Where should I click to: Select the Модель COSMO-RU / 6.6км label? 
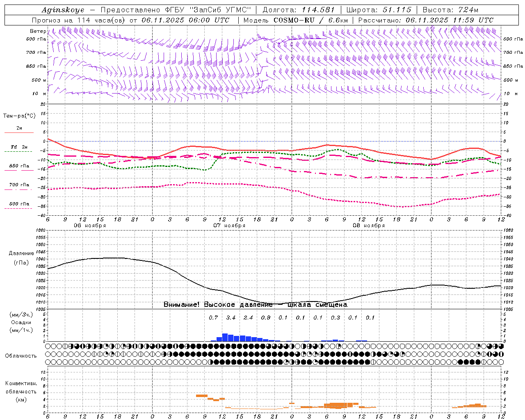296,20
